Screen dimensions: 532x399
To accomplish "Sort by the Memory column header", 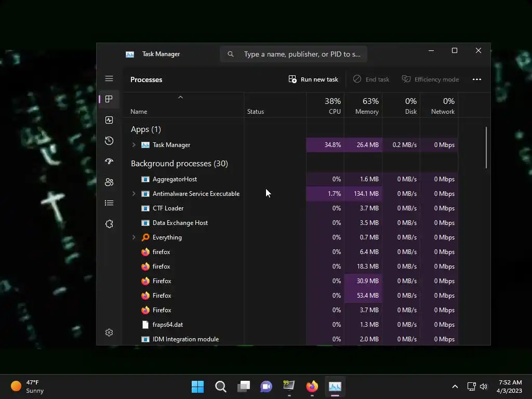I will tap(363, 105).
